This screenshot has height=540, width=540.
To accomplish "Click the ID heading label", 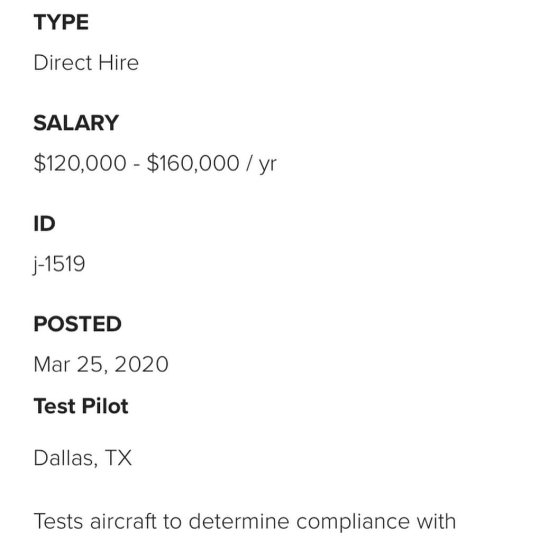I will (44, 224).
